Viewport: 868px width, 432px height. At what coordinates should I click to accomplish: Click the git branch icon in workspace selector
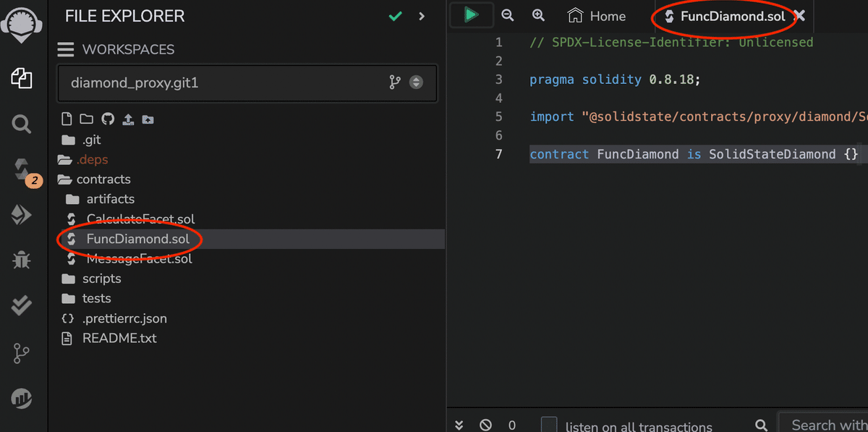[x=395, y=82]
